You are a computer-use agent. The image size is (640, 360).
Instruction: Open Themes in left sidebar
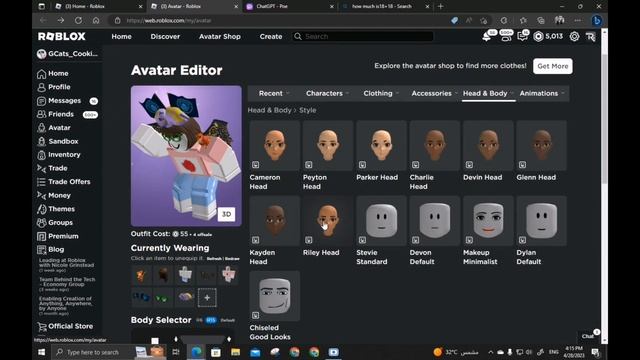(x=56, y=209)
